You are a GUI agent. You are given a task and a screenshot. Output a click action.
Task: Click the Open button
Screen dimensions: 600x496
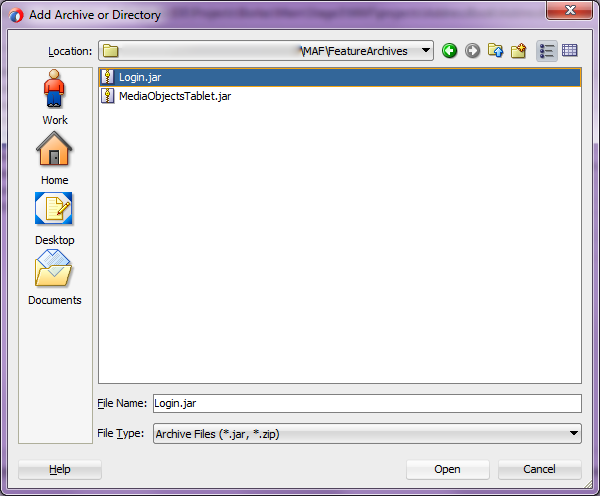(x=447, y=469)
